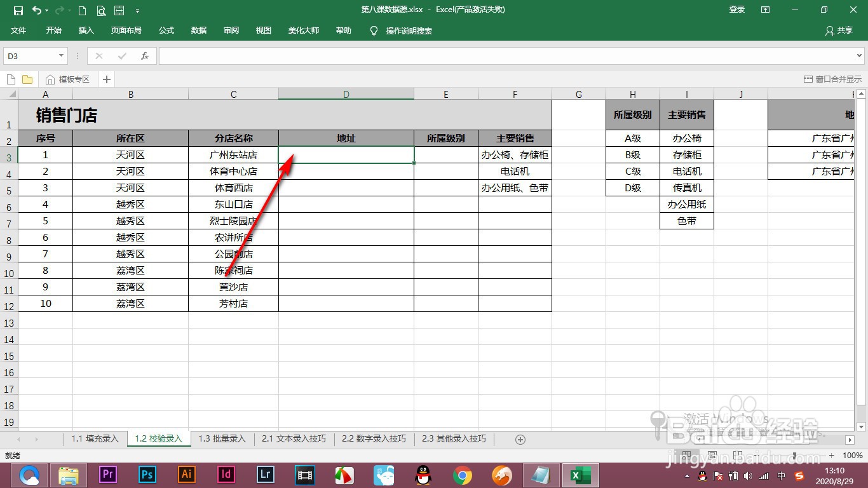Click the Insert Function fx icon
Viewport: 868px width, 488px height.
click(145, 56)
